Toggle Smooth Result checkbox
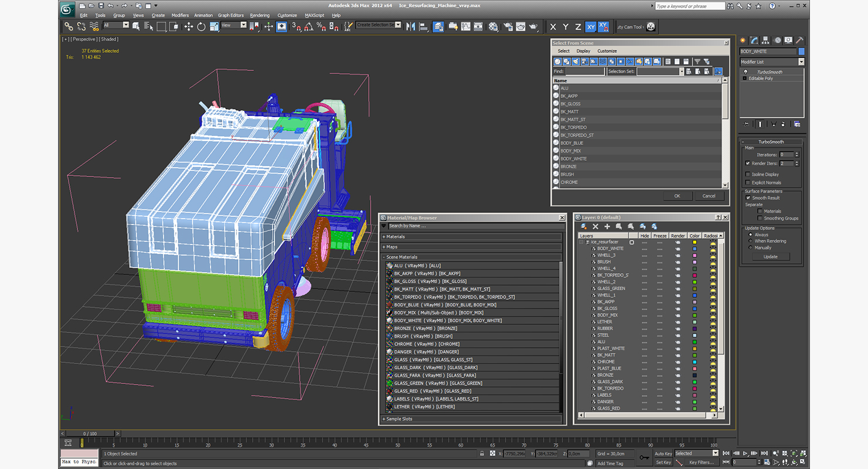Screen dimensions: 868x469 pos(748,198)
